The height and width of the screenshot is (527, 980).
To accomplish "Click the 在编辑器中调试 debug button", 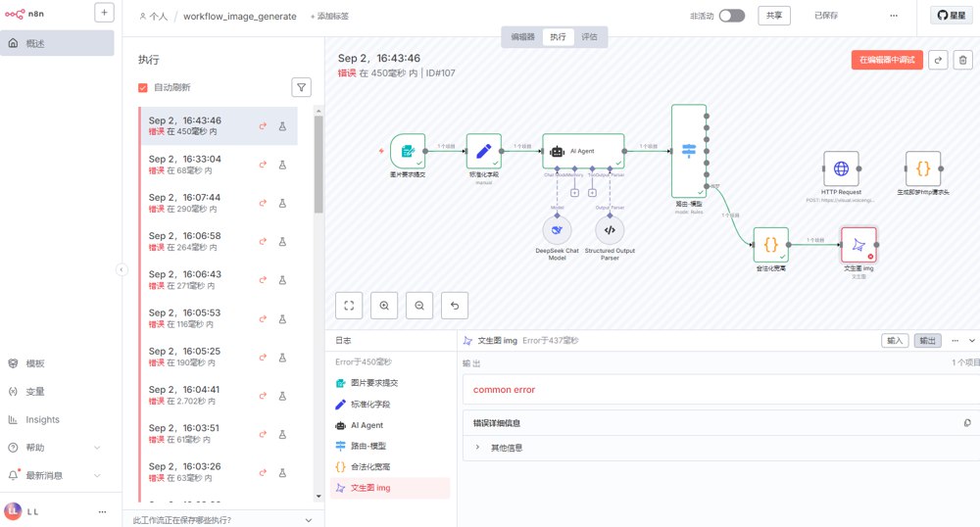I will click(887, 60).
